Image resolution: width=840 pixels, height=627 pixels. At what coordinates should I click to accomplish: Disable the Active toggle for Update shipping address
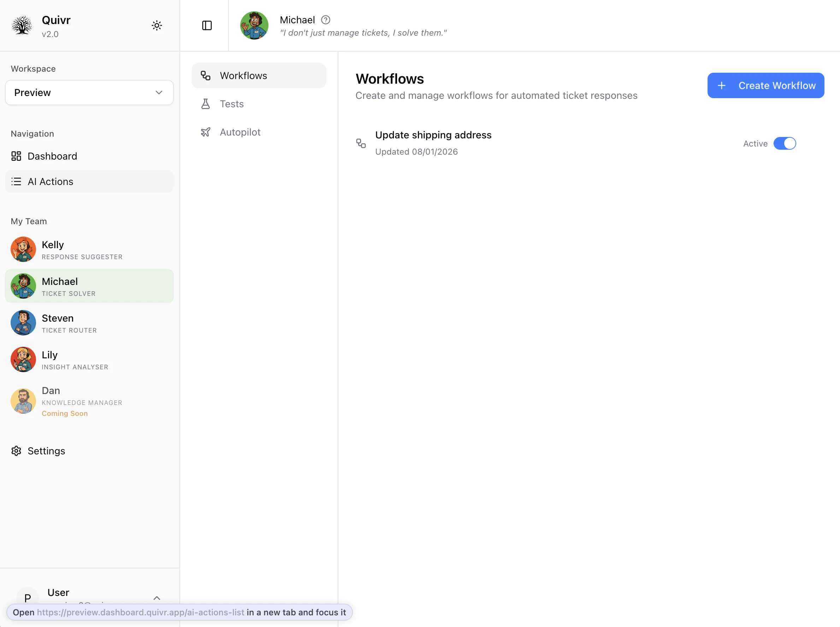(x=785, y=143)
